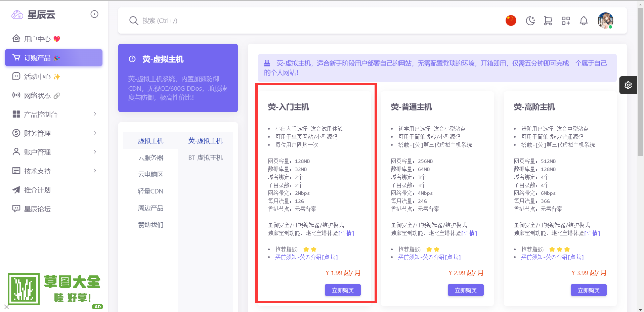
Task: Click 立即购买 for 荧-普通主机
Action: pyautogui.click(x=465, y=290)
